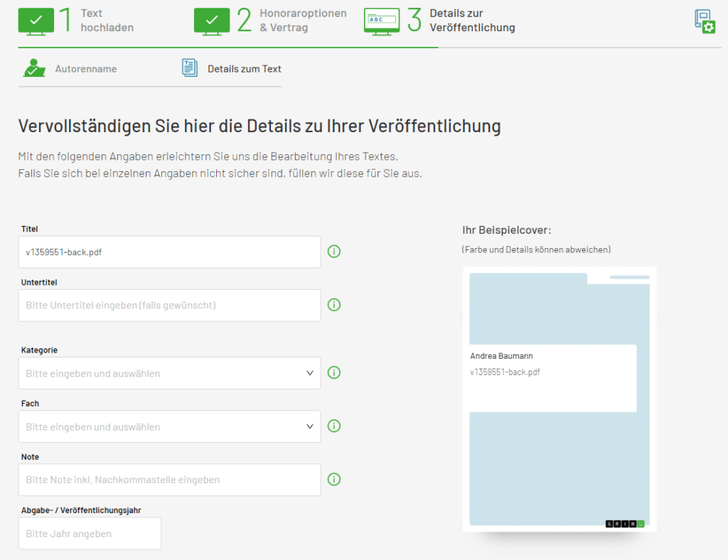The height and width of the screenshot is (560, 728).
Task: Expand the Fach dropdown arrow
Action: click(310, 426)
